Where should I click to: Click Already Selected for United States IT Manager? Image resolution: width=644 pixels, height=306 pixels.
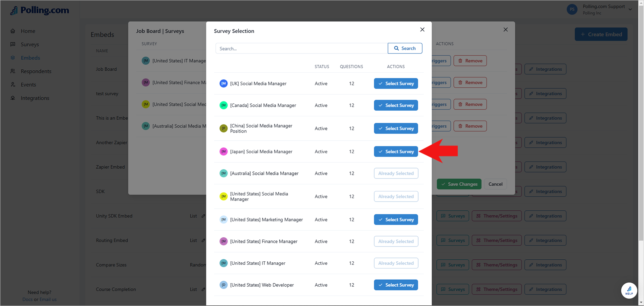(x=396, y=263)
